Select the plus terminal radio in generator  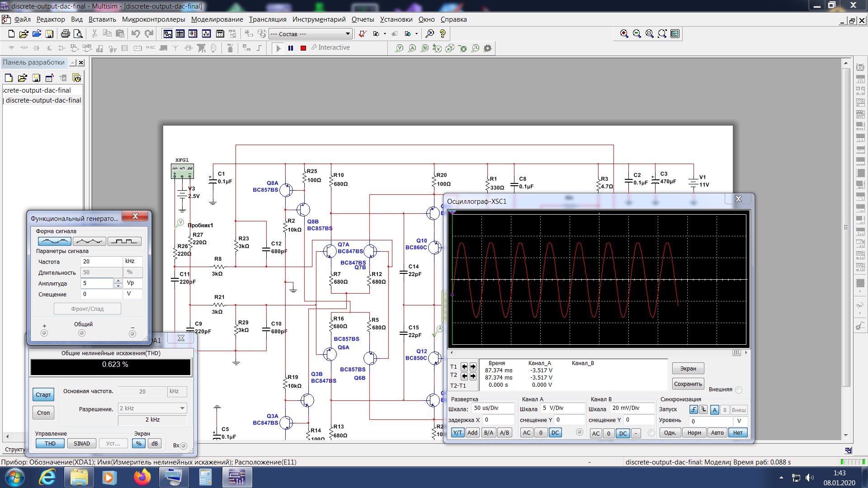pyautogui.click(x=44, y=333)
